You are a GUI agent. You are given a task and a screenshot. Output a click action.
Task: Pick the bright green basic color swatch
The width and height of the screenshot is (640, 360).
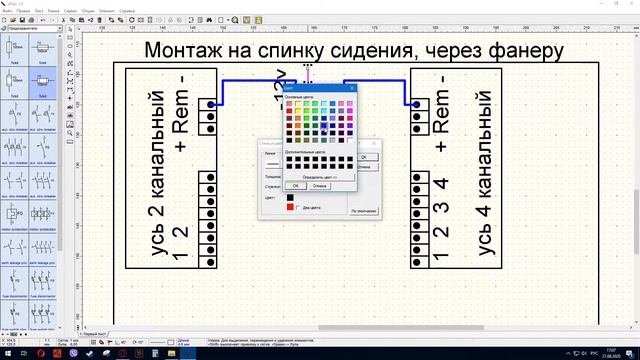click(307, 118)
